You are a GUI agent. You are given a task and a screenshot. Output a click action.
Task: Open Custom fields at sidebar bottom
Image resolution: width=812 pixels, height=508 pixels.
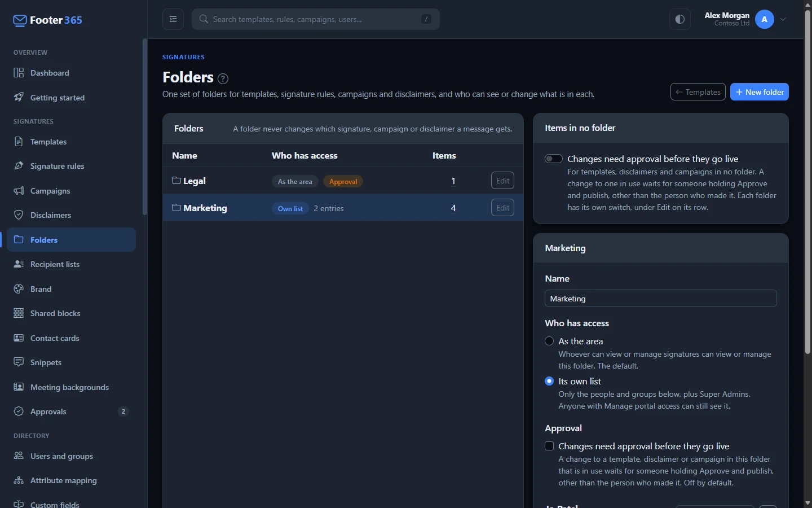tap(71, 504)
